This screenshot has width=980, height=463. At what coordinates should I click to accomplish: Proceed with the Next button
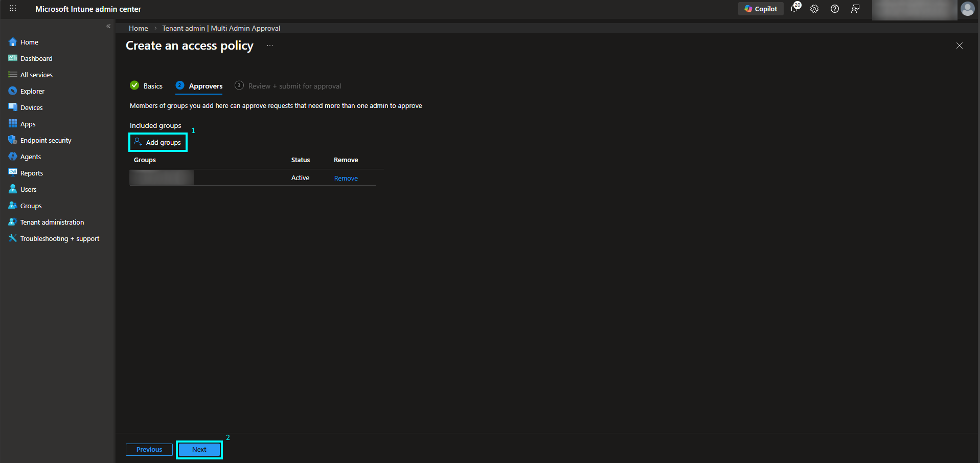(x=199, y=450)
